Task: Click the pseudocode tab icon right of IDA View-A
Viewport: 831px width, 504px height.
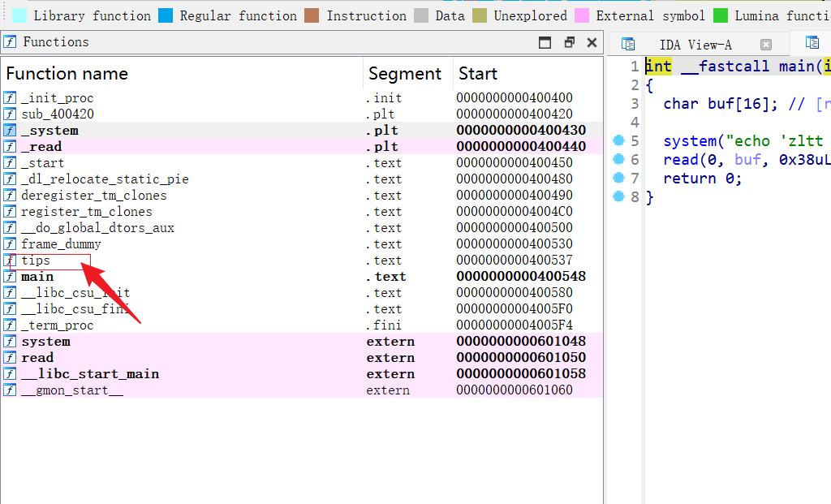Action: coord(812,43)
